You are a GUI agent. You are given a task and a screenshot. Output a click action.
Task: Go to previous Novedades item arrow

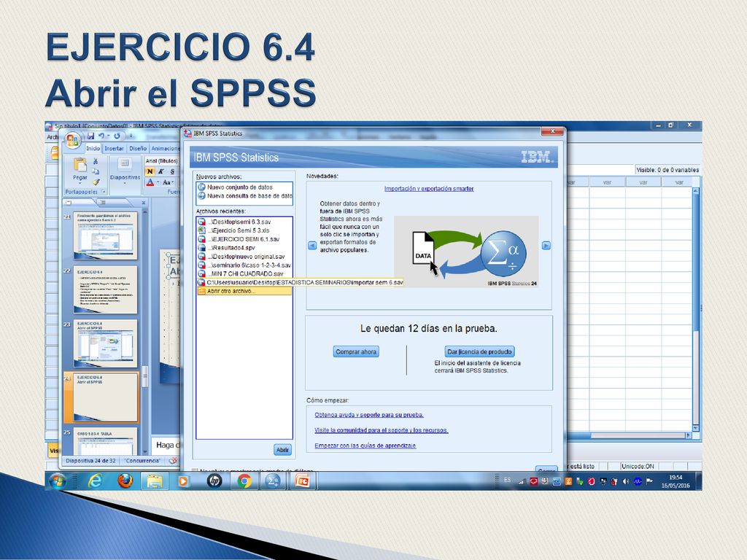click(312, 246)
